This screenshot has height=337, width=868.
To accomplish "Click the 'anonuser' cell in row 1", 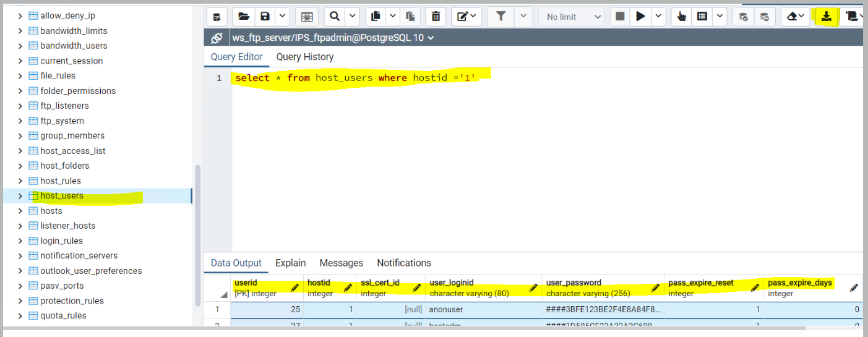I will [x=483, y=309].
